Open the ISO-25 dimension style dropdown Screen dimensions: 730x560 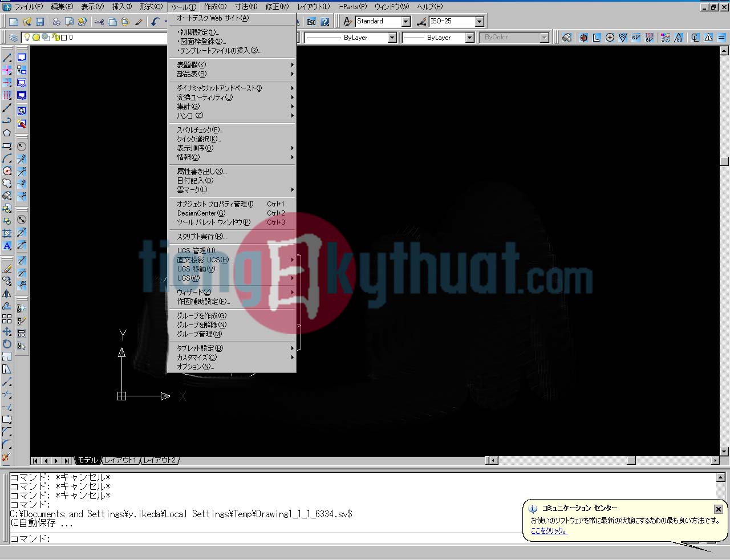480,22
